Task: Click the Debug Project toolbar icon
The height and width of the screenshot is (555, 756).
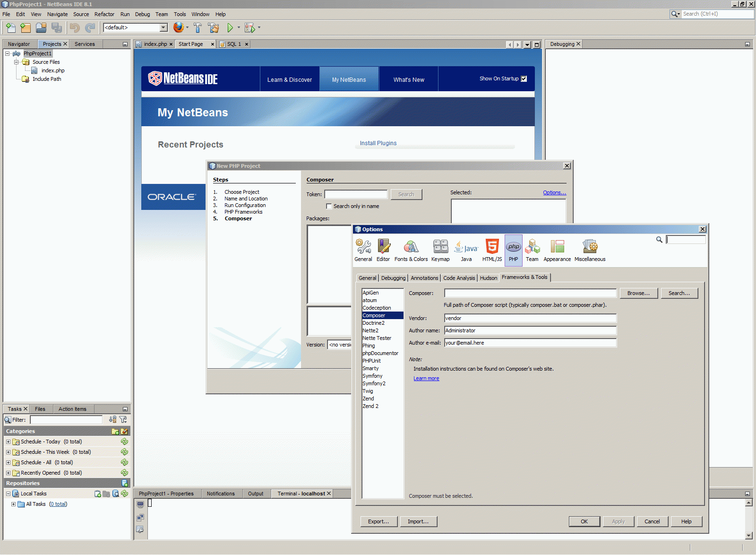Action: [250, 28]
